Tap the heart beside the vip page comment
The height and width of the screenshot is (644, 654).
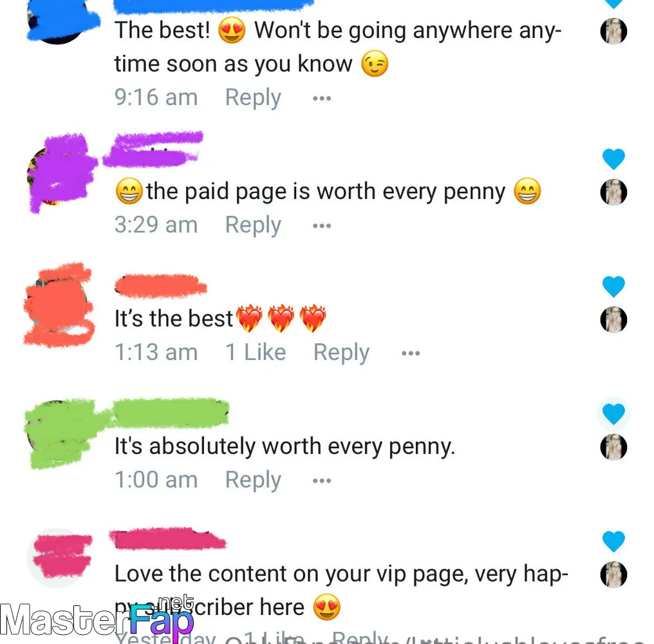click(613, 541)
